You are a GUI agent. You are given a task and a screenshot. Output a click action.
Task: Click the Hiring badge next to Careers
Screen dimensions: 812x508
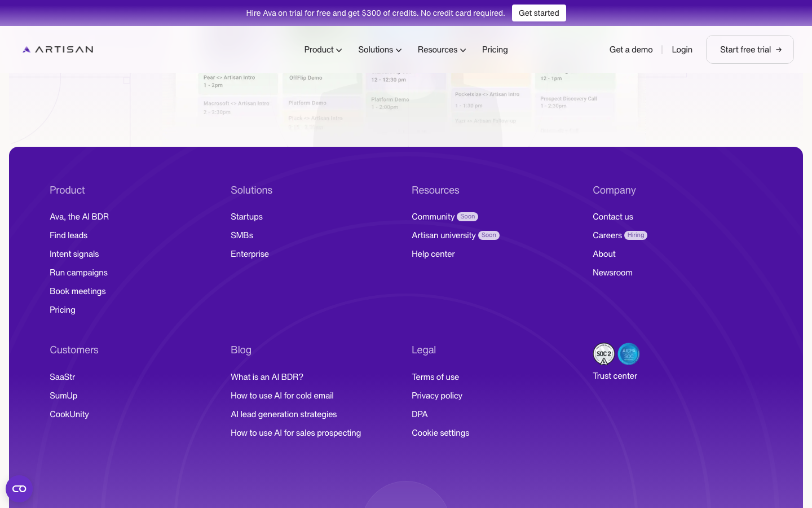pos(636,235)
